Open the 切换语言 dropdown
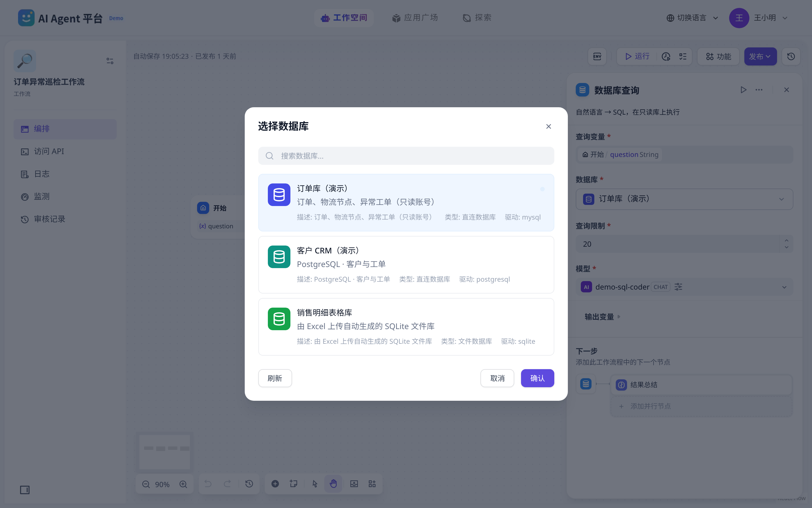The height and width of the screenshot is (508, 812). click(x=692, y=18)
